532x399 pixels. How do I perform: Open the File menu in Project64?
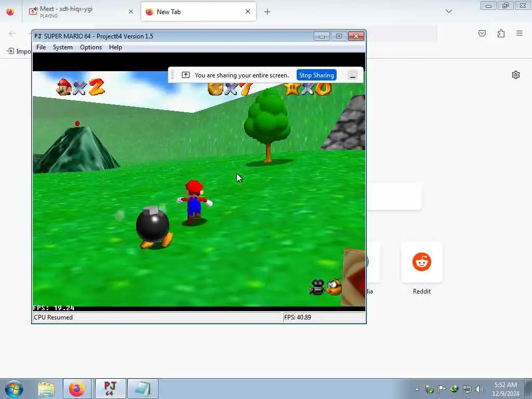[41, 47]
